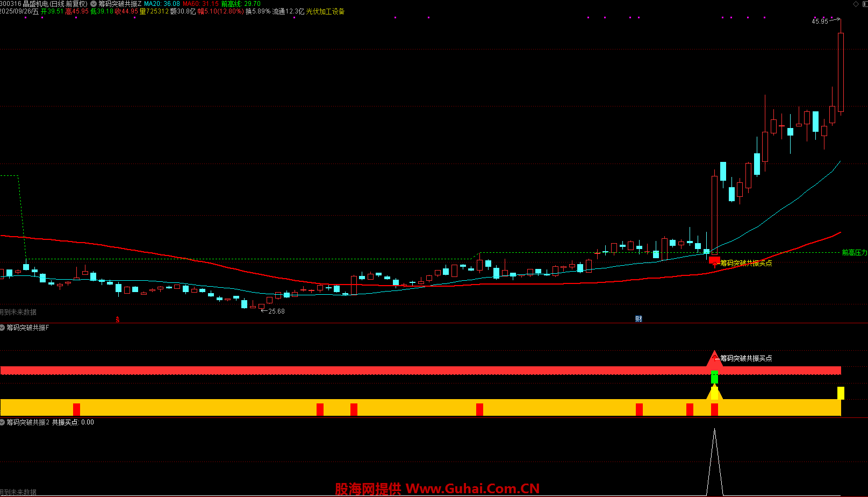Open the 筹码突破共振Z indicator dropdown arrow
Viewport: 868px width, 497px height.
pyautogui.click(x=94, y=4)
